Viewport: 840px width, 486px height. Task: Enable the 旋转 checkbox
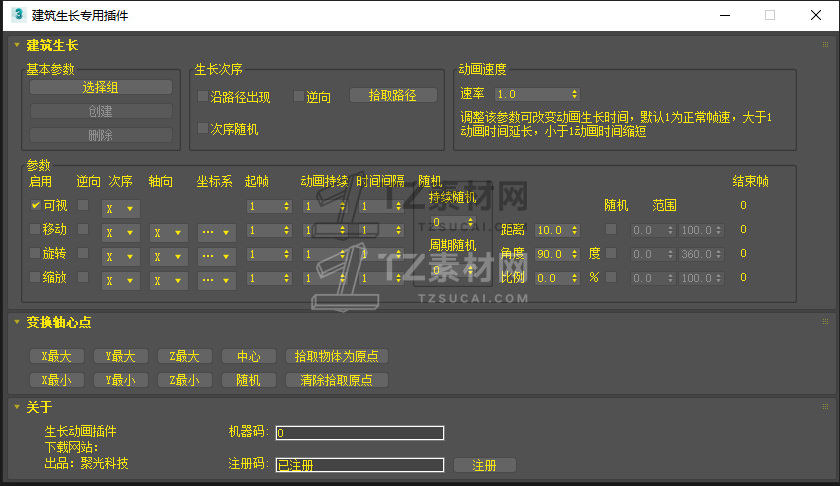(35, 253)
